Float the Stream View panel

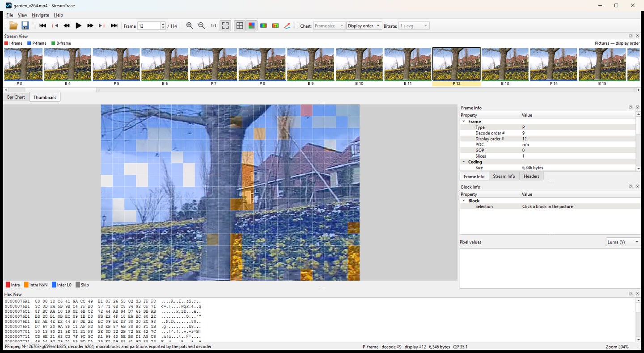[x=631, y=36]
